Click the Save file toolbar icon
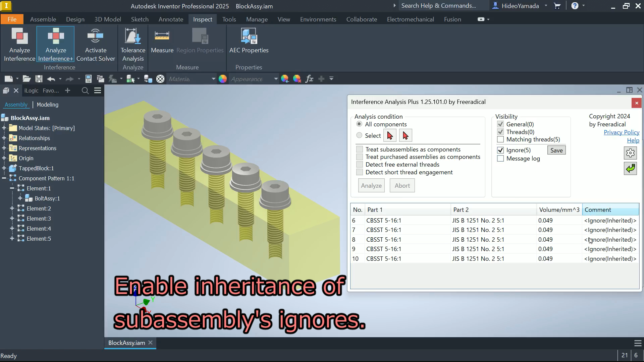Image resolution: width=644 pixels, height=362 pixels. (x=39, y=79)
